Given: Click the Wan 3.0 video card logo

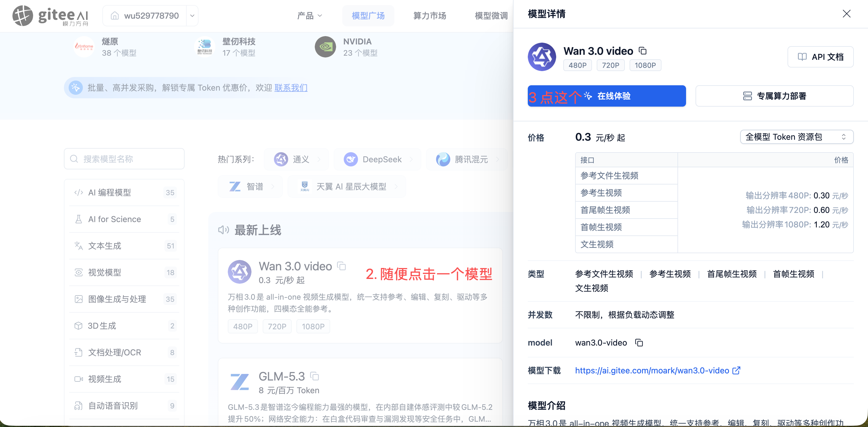Looking at the screenshot, I should [240, 272].
